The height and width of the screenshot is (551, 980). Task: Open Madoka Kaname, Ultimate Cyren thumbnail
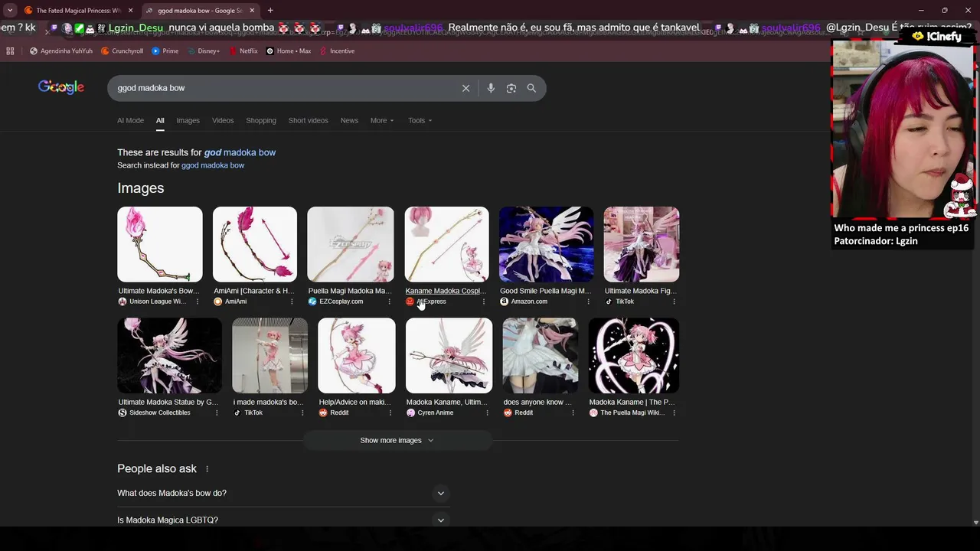coord(449,356)
